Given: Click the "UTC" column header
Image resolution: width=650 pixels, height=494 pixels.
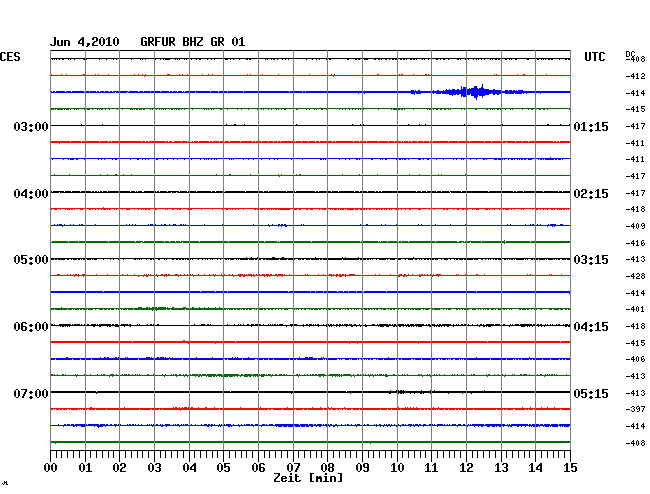Looking at the screenshot, I should pyautogui.click(x=594, y=57).
